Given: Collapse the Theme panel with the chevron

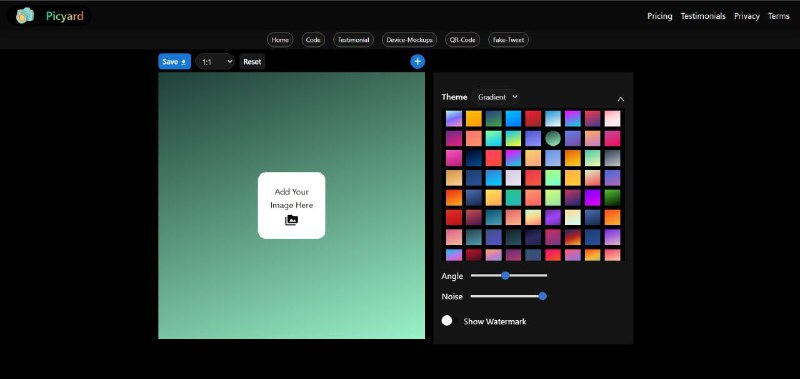Looking at the screenshot, I should click(620, 99).
